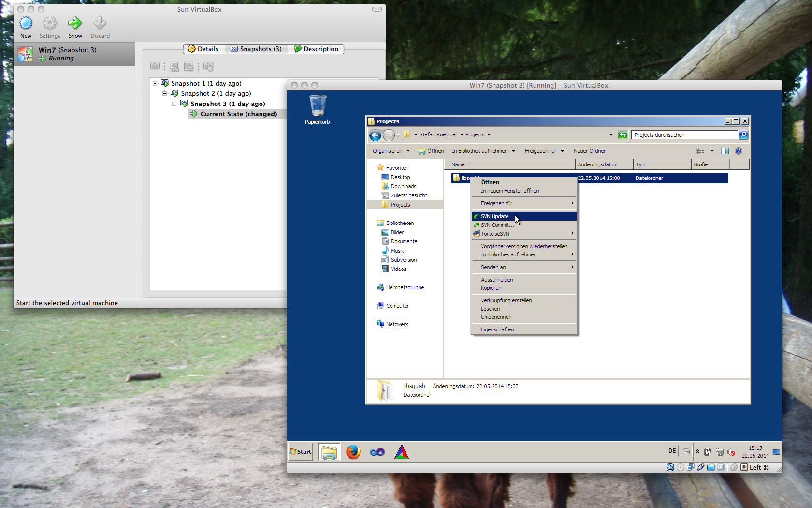Open Subversion library in sidebar

[x=403, y=260]
